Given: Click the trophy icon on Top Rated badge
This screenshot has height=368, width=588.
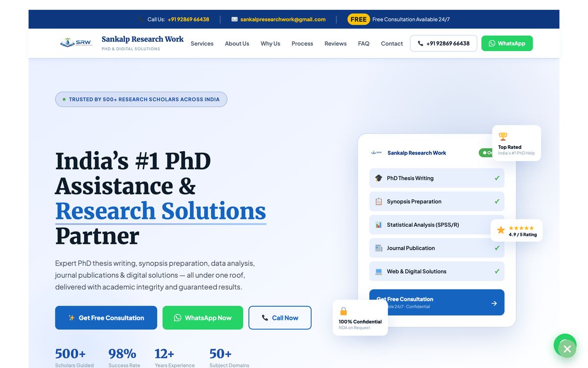Looking at the screenshot, I should click(x=503, y=136).
